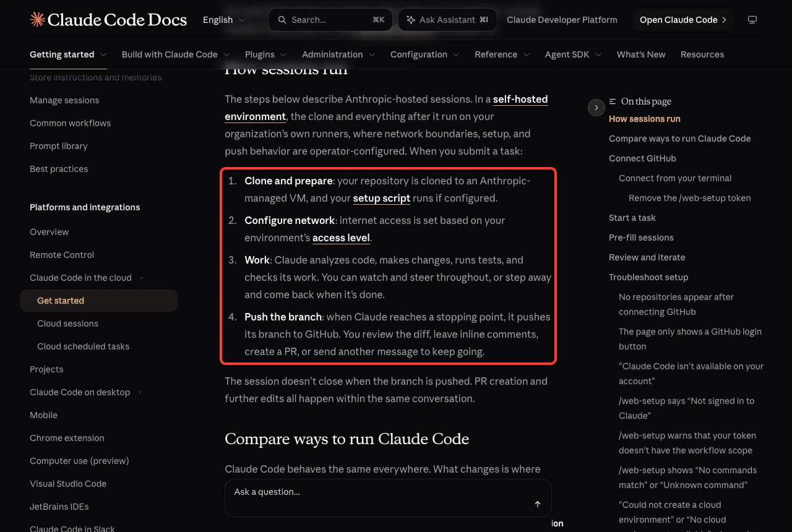Jump to Compare ways to run Claude Code
The height and width of the screenshot is (532, 792).
click(679, 139)
